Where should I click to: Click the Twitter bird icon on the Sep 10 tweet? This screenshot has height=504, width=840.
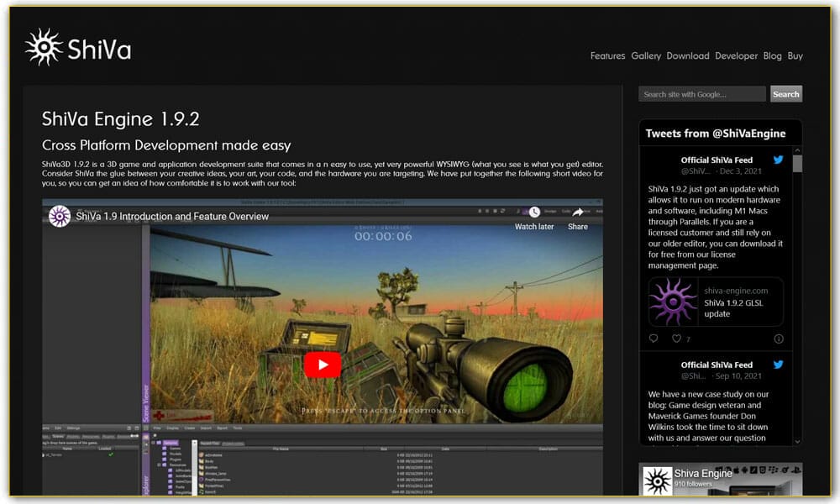779,365
